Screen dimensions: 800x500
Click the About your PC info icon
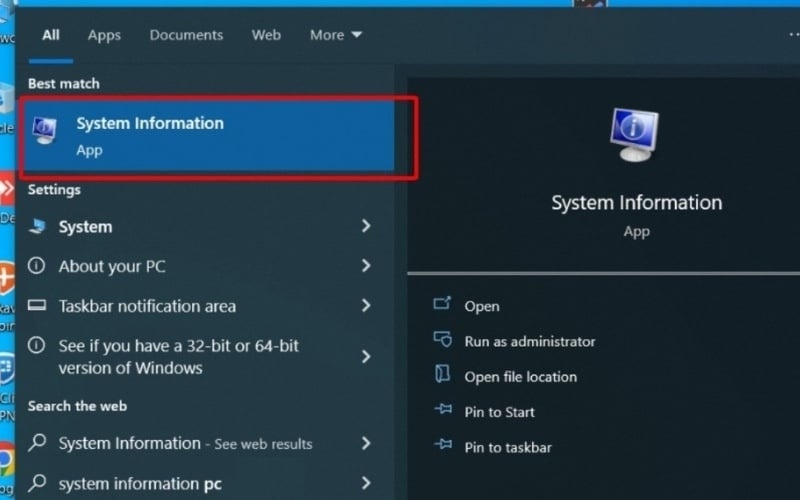[x=36, y=265]
